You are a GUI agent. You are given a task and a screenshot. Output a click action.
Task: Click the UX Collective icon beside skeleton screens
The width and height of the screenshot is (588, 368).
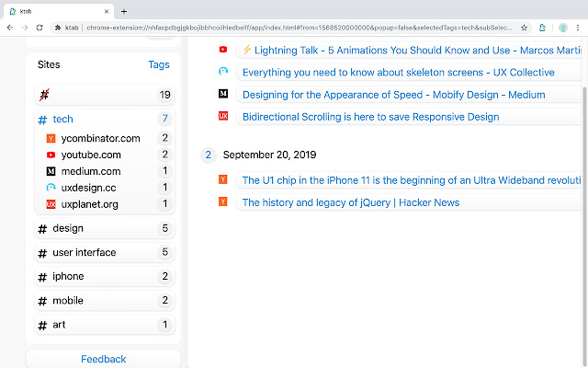(x=223, y=72)
